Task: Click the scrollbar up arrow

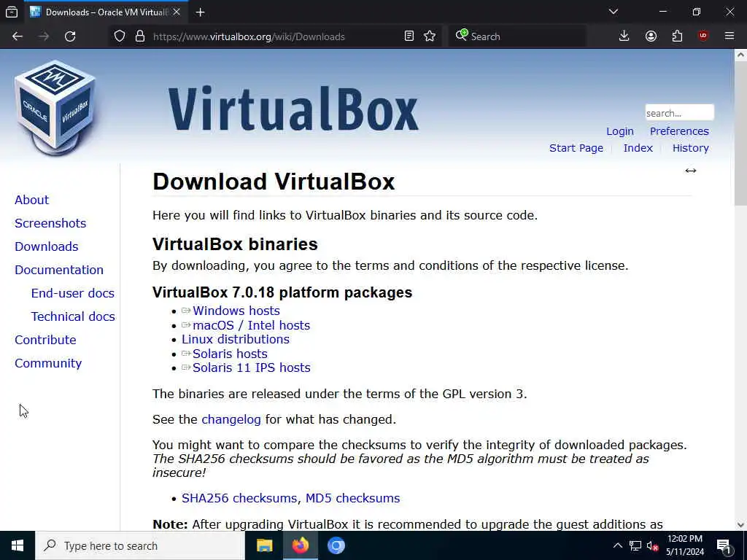Action: [x=740, y=55]
